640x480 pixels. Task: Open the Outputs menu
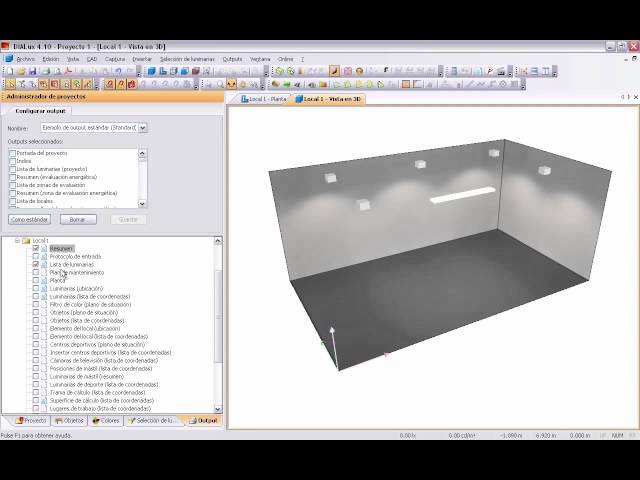[232, 59]
